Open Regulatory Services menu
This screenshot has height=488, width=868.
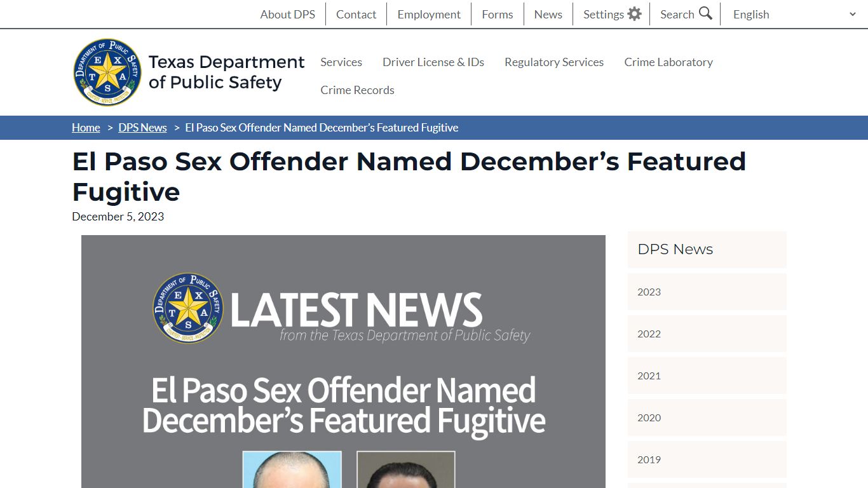tap(554, 62)
